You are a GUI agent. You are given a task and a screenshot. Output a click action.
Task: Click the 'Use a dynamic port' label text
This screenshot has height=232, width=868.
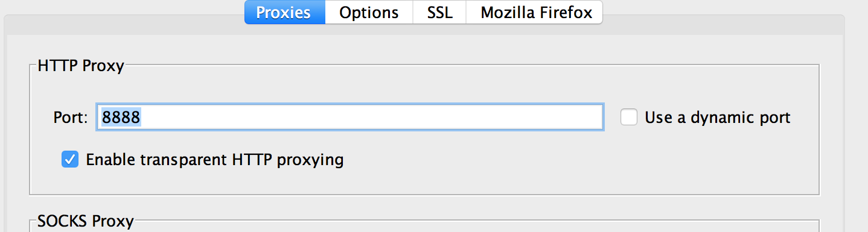tap(717, 118)
